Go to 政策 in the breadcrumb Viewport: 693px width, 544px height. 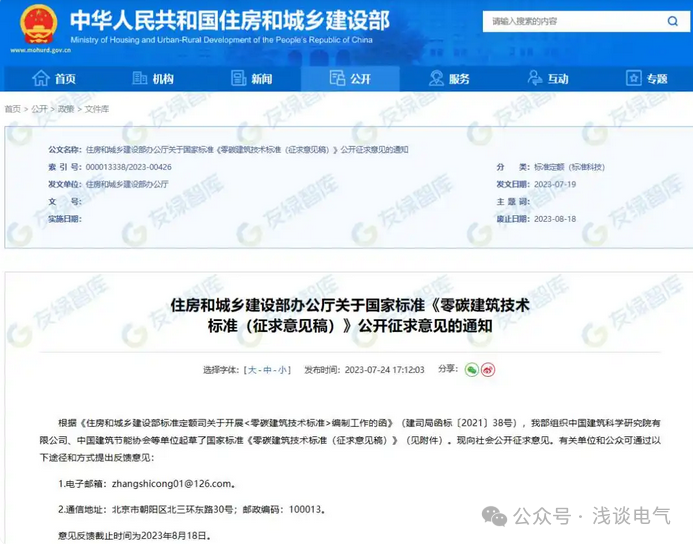point(66,109)
